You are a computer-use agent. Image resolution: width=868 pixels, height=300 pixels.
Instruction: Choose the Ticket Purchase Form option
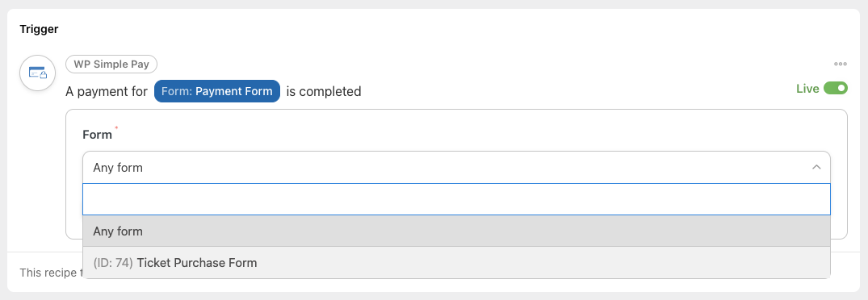pos(456,262)
